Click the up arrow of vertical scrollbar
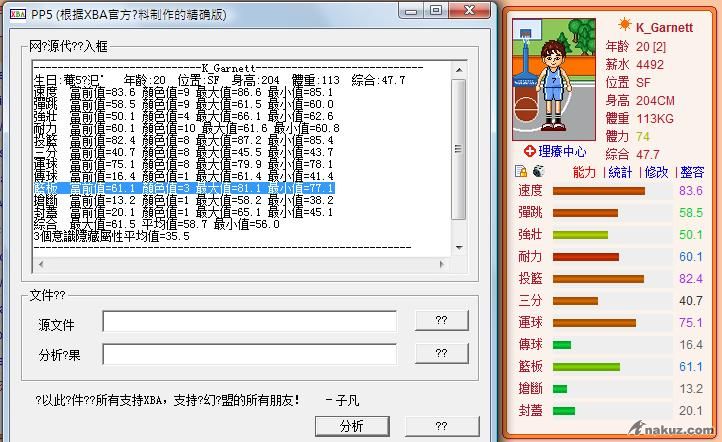Screen dimensions: 722x442 459,70
